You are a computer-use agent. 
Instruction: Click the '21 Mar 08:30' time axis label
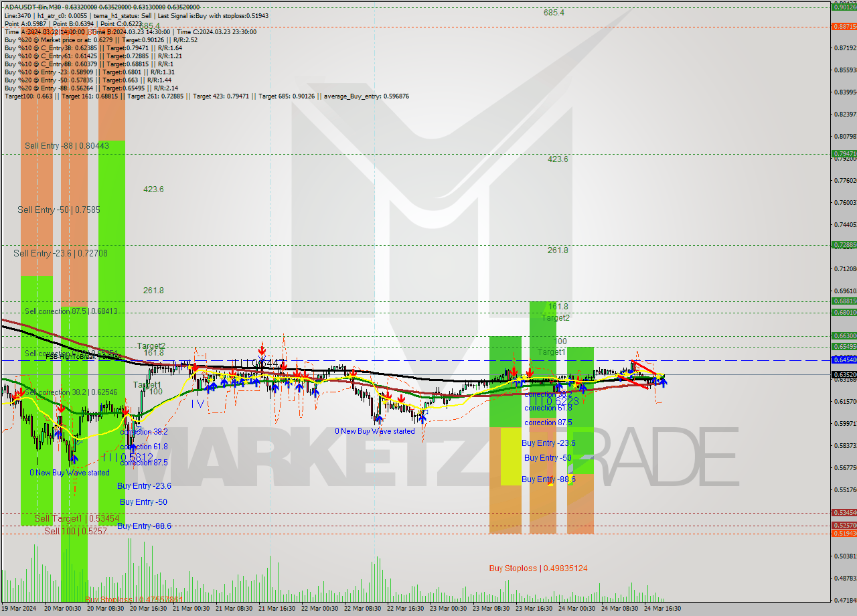click(x=234, y=609)
